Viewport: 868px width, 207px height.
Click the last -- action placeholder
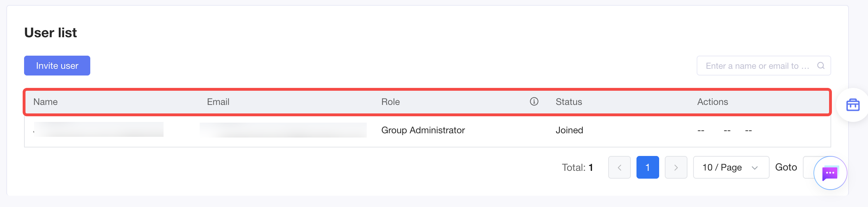pos(748,130)
